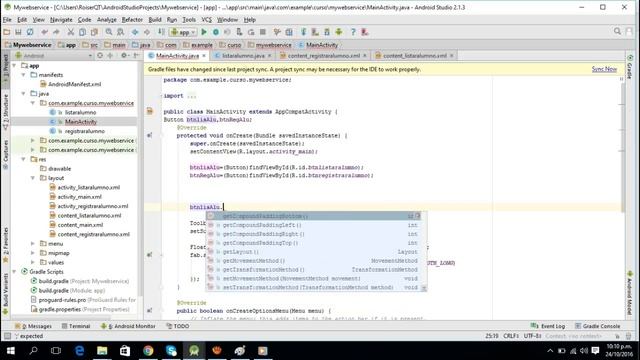Select activity_main.xml layout file

pyautogui.click(x=80, y=197)
